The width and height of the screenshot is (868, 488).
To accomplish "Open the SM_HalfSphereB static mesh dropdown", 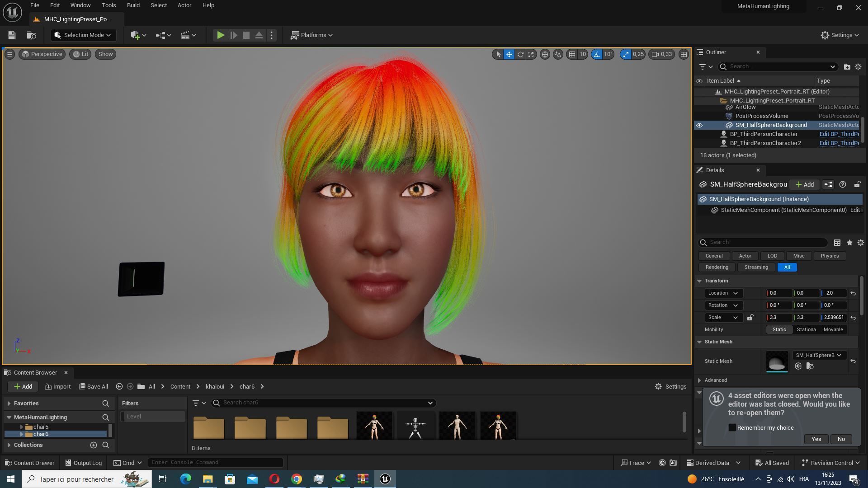I will [x=819, y=355].
